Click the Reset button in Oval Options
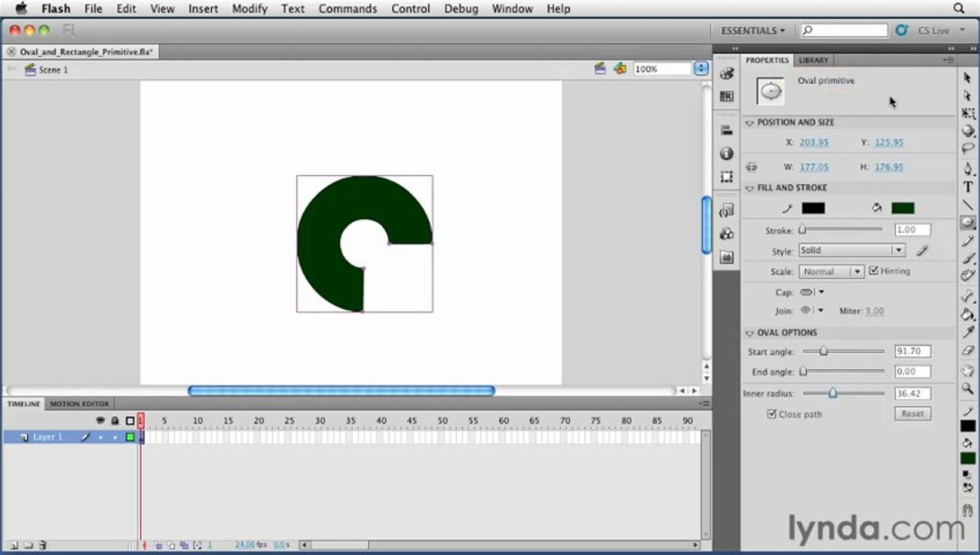The image size is (980, 555). (912, 414)
